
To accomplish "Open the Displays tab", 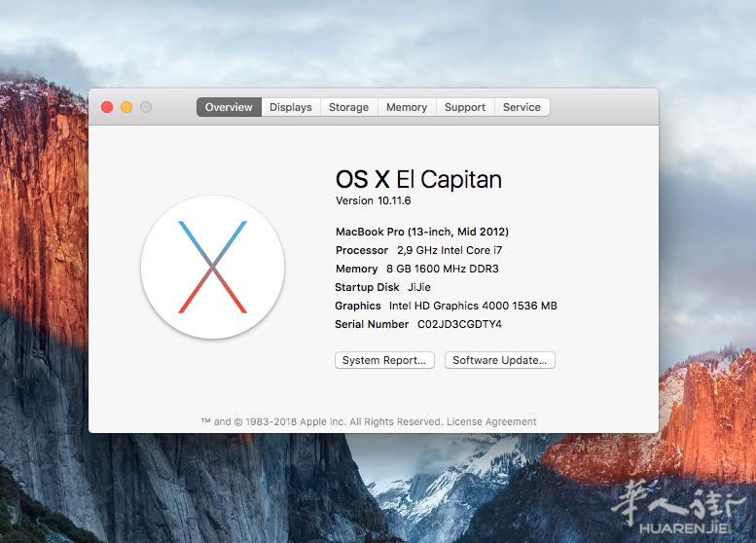I will coord(291,107).
